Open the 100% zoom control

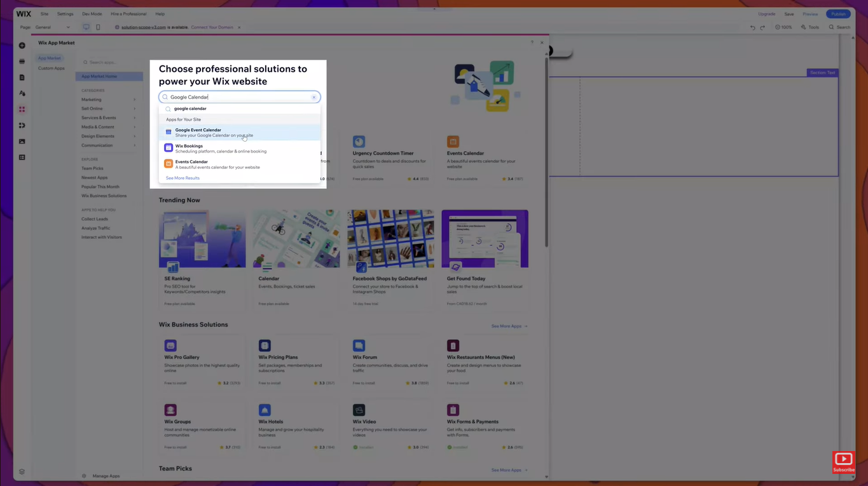tap(783, 27)
